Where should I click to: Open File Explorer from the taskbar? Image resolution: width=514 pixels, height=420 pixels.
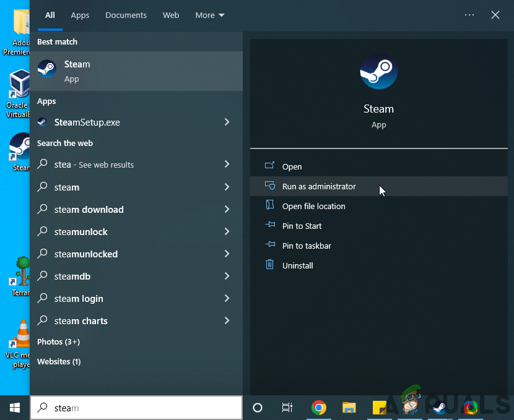(349, 408)
